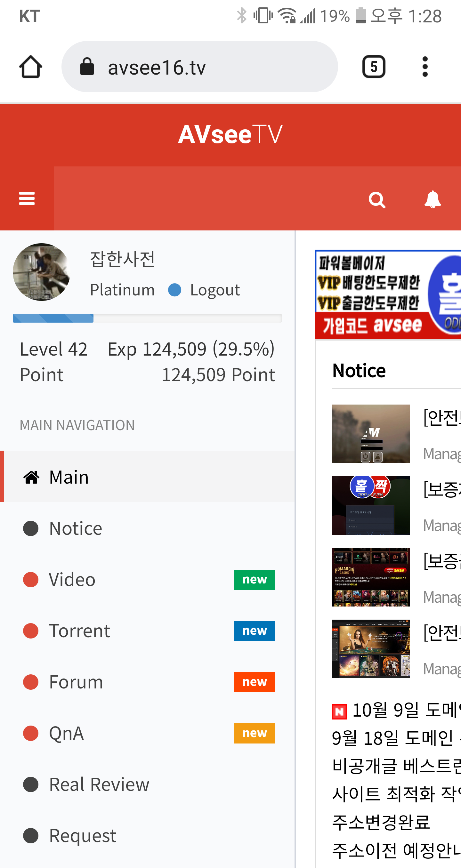Click the Notice section heading
Viewport: 461px width, 868px height.
click(x=359, y=371)
